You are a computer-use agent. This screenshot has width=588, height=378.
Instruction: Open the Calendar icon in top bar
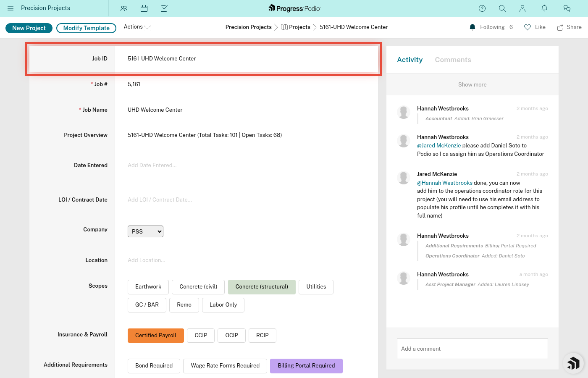tap(144, 8)
